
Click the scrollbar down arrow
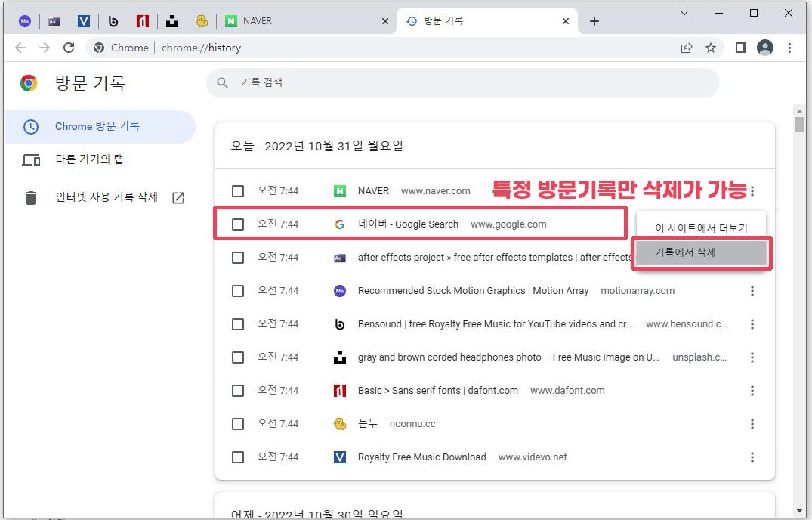pyautogui.click(x=800, y=511)
